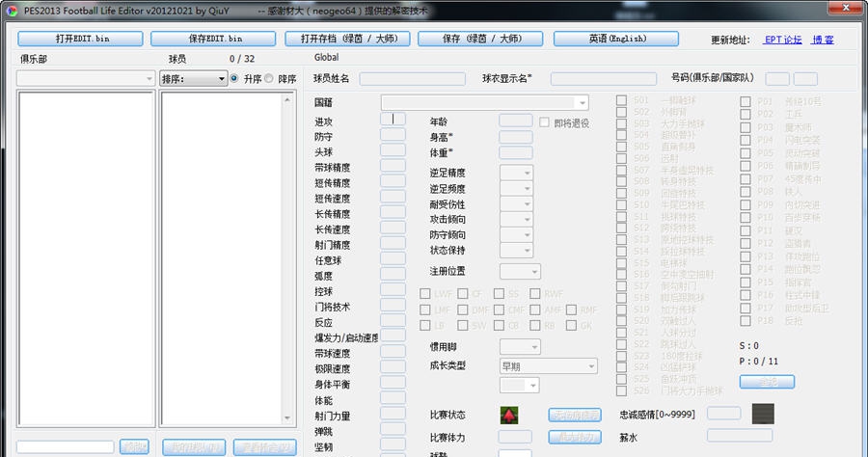Select the 降序 radio button

pyautogui.click(x=268, y=78)
